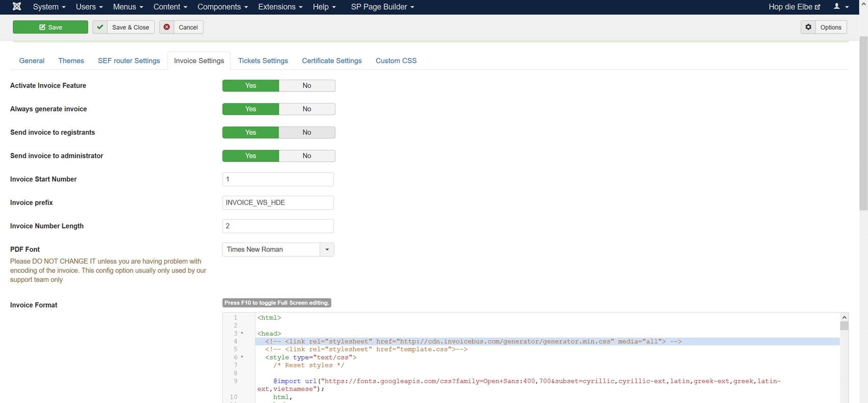
Task: Expand the Components menu
Action: coord(222,7)
